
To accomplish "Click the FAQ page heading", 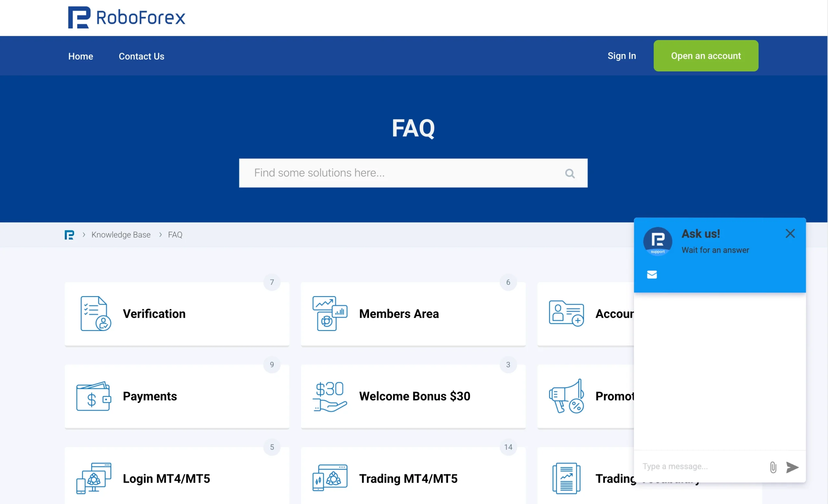I will (x=413, y=128).
